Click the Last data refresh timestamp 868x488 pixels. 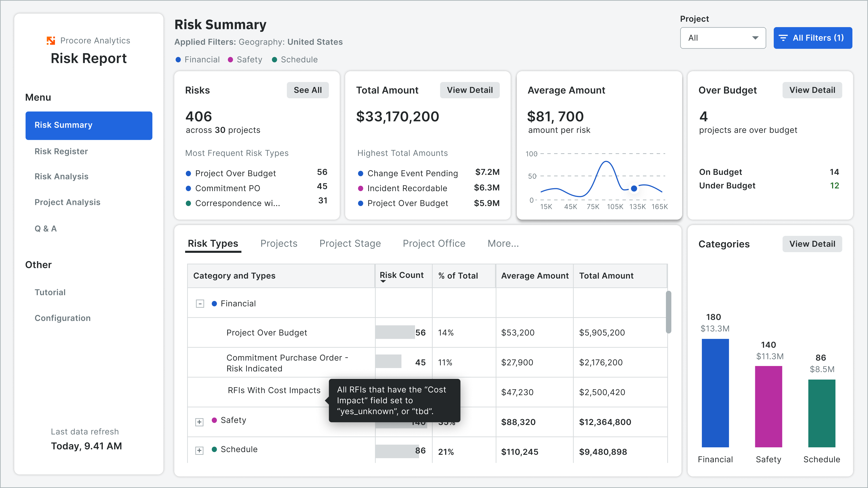86,446
